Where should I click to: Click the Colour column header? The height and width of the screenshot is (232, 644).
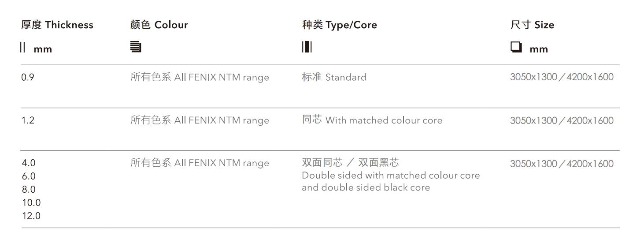[x=159, y=25]
